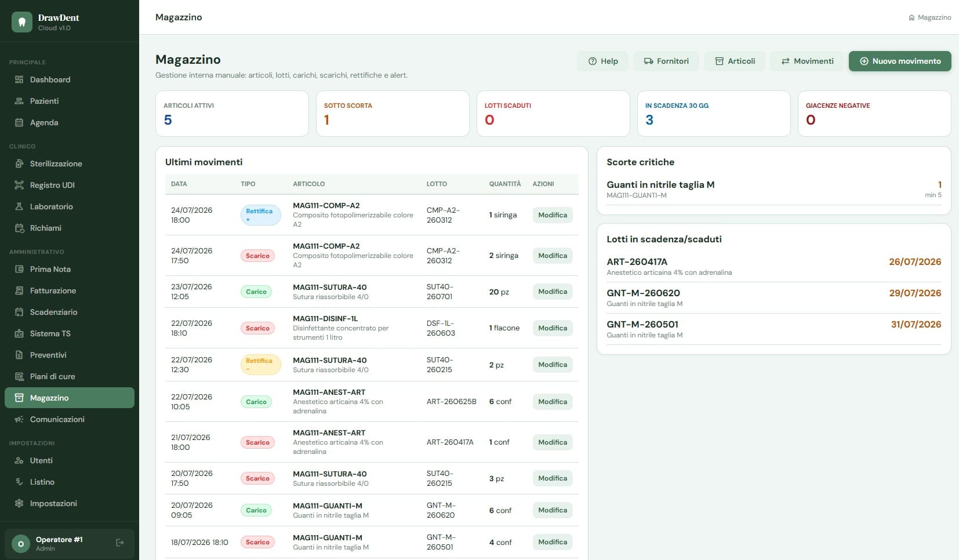The image size is (959, 560).
Task: Open Impostazioni from the sidebar
Action: click(x=70, y=503)
